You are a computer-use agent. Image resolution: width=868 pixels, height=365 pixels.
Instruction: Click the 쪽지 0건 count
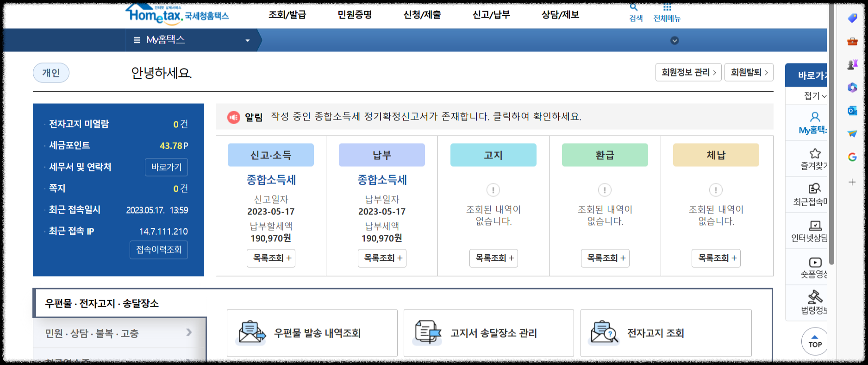pyautogui.click(x=181, y=189)
